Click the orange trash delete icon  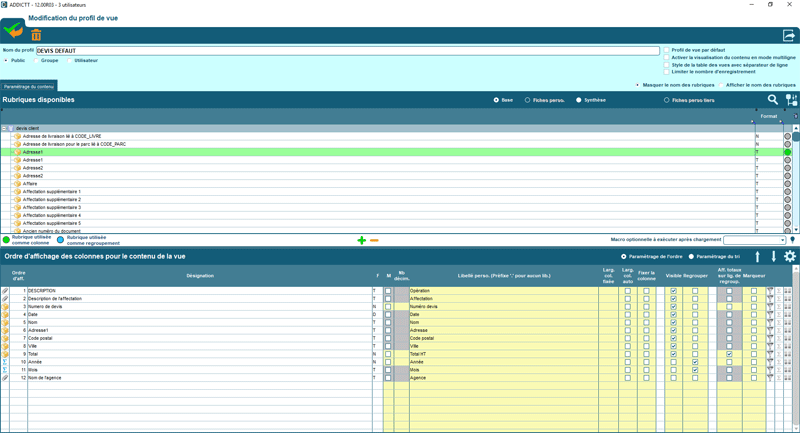point(36,35)
